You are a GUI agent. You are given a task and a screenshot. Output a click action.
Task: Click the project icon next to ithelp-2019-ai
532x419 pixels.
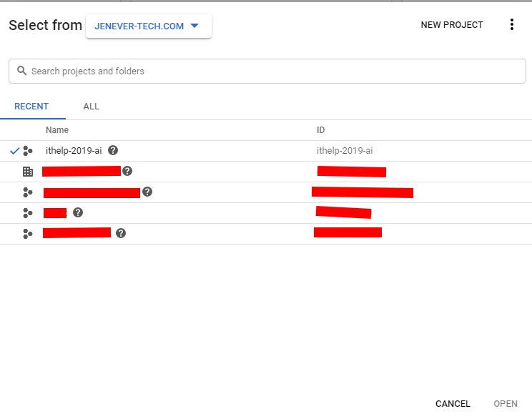coord(28,151)
